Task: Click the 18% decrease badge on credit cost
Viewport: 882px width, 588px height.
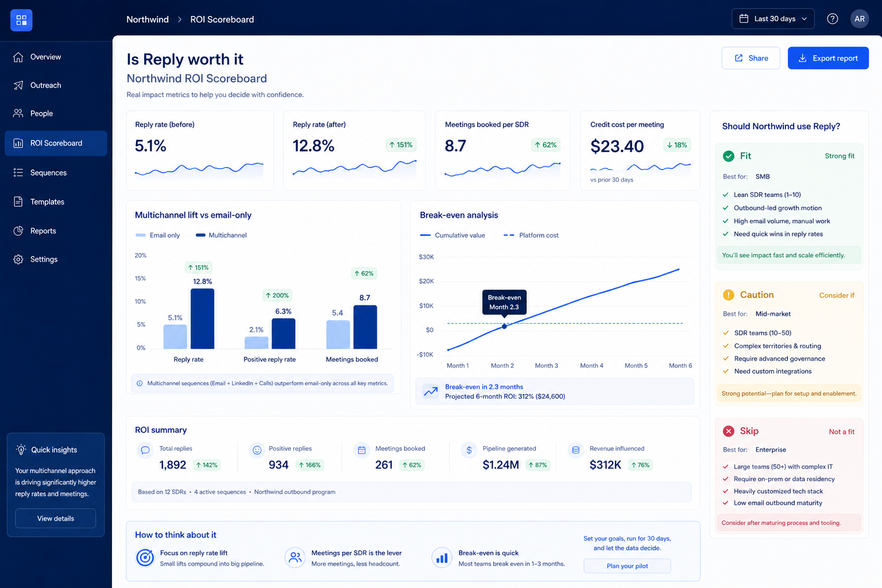Action: tap(677, 145)
